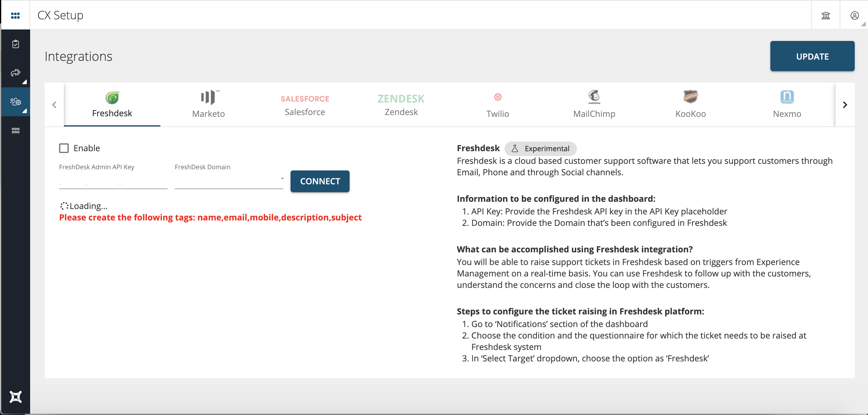Open the small grid modules sidebar icon
This screenshot has height=415, width=868.
tap(15, 130)
